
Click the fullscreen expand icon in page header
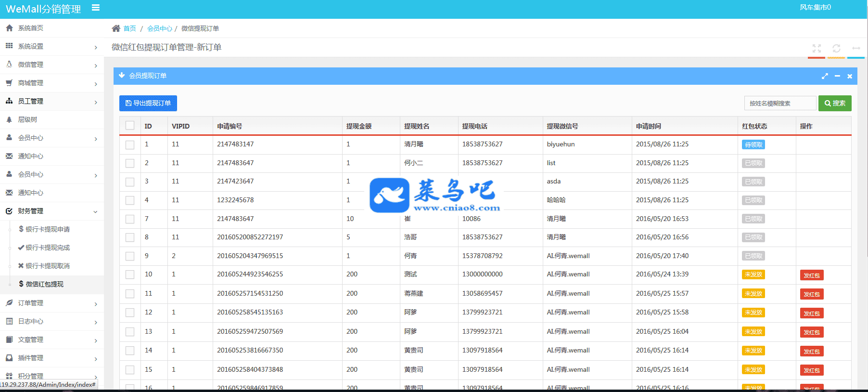click(817, 48)
